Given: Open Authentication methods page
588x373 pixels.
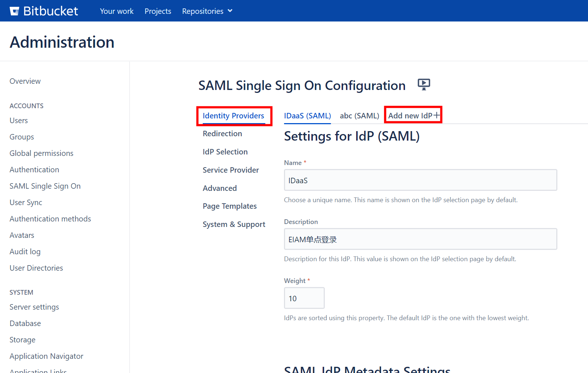Looking at the screenshot, I should 50,219.
